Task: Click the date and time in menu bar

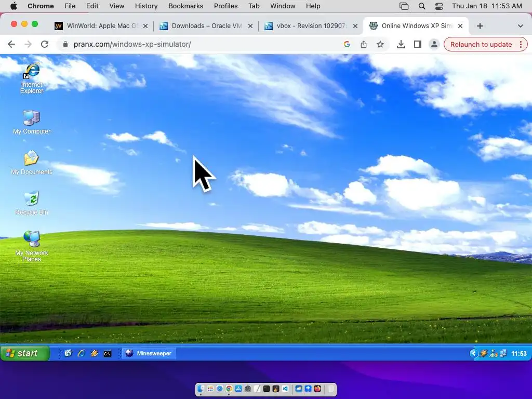Action: tap(487, 6)
